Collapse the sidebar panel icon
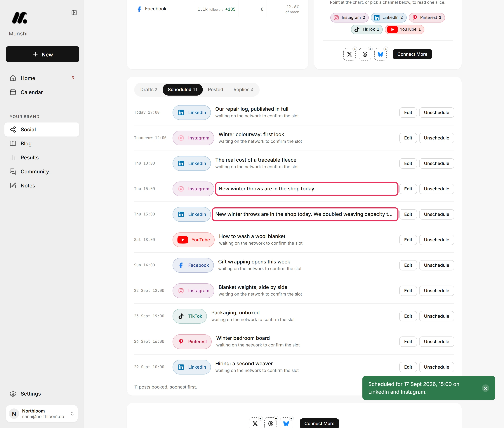Viewport: 504px width, 428px height. [x=74, y=13]
